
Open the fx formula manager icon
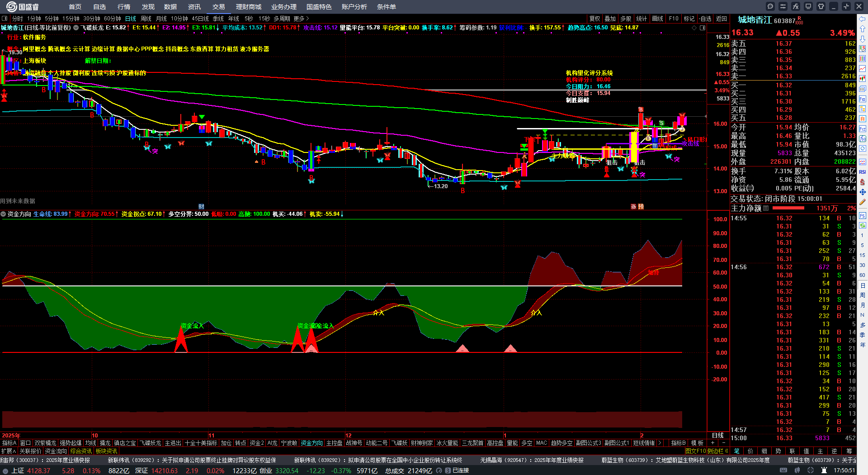click(796, 6)
